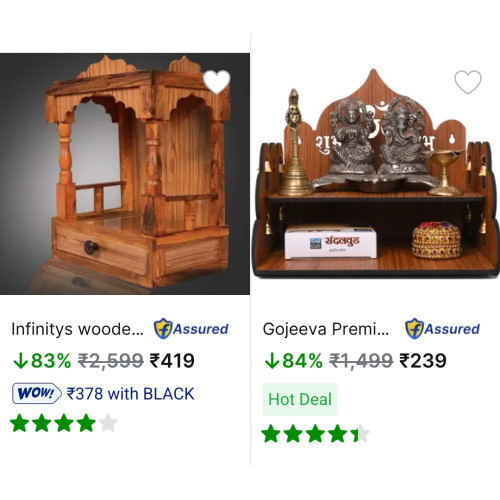Select the ₹419 price

(x=172, y=361)
